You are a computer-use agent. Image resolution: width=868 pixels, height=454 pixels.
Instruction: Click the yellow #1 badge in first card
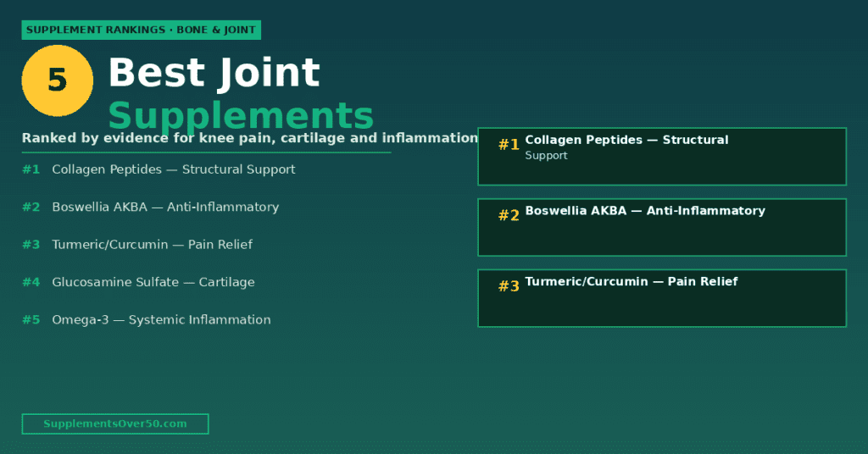(x=509, y=144)
